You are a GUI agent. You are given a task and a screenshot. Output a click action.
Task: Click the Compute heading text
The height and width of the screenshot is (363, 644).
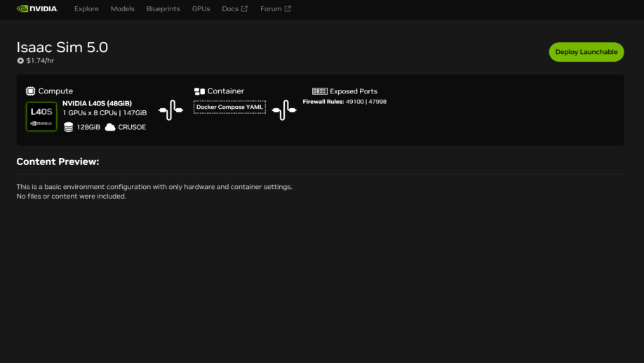pos(55,91)
